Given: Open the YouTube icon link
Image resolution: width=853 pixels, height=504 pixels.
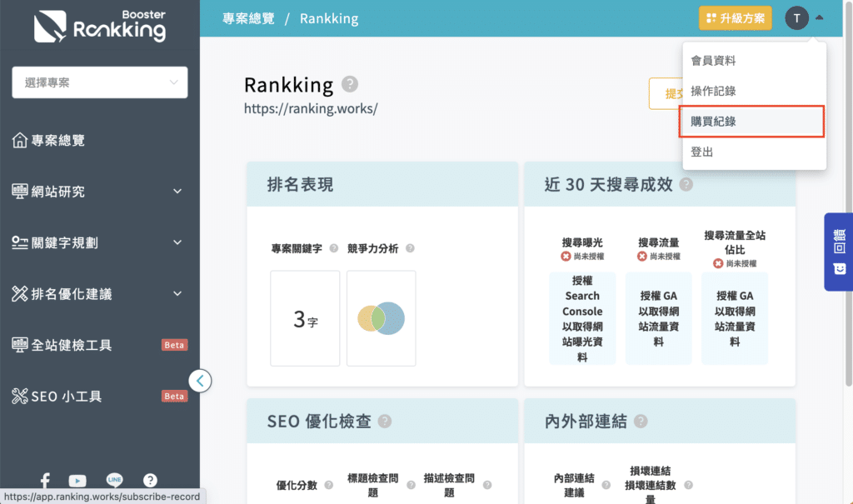Looking at the screenshot, I should pyautogui.click(x=77, y=481).
